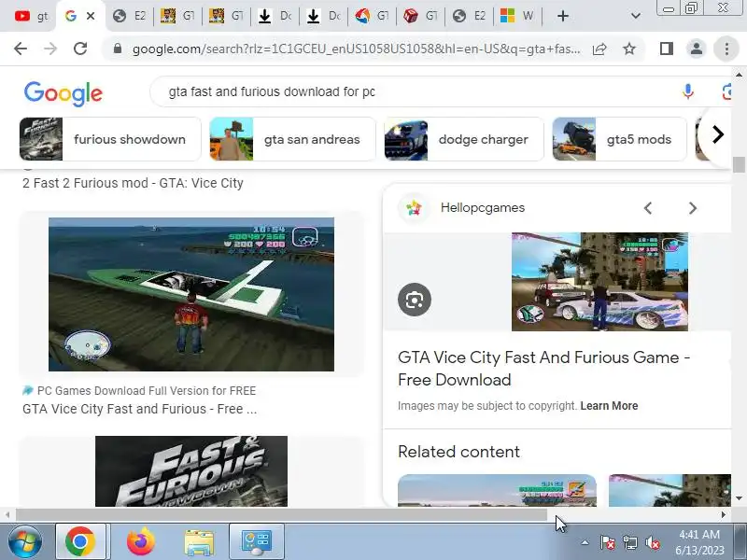747x560 pixels.
Task: Open the Windows Start menu
Action: [x=25, y=542]
